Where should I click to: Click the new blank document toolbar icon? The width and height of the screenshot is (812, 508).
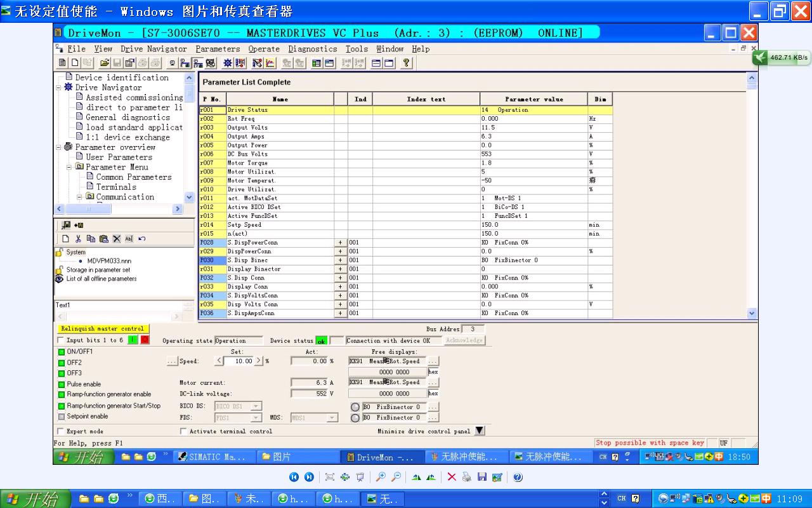pyautogui.click(x=74, y=63)
